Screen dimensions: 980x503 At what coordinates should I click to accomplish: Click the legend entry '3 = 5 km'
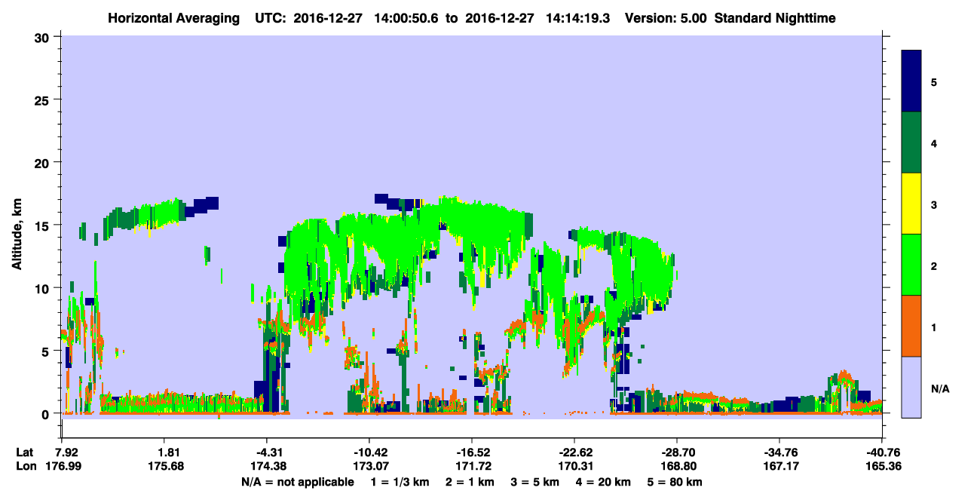(x=534, y=482)
